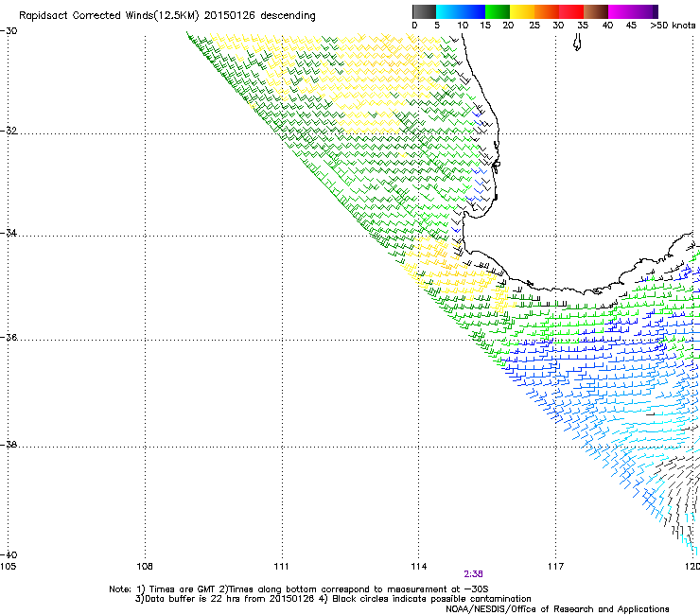The width and height of the screenshot is (700, 615).
Task: Click the orange 25-30 knots color swatch
Action: 547,11
